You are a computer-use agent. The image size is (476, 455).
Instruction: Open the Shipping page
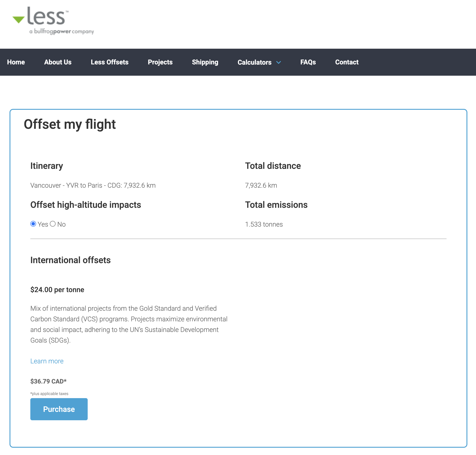[x=205, y=62]
